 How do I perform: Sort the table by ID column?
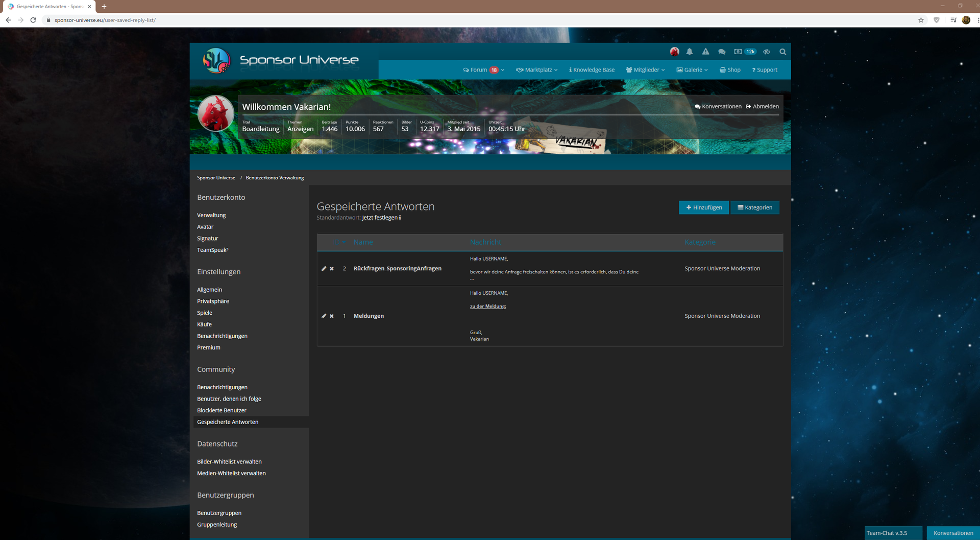(339, 242)
